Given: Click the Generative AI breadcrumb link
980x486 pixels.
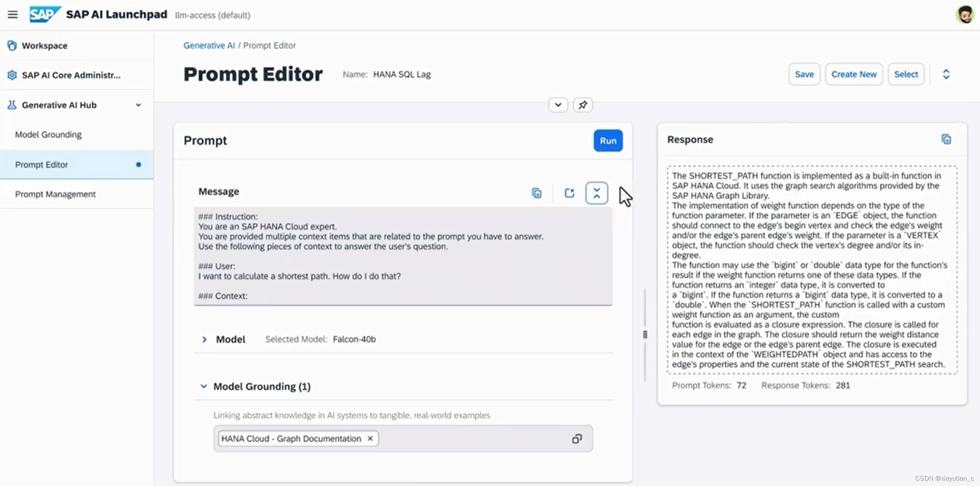Looking at the screenshot, I should (209, 45).
